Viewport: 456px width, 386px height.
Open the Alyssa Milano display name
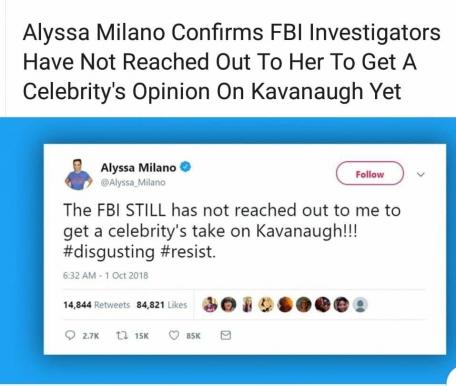point(138,167)
